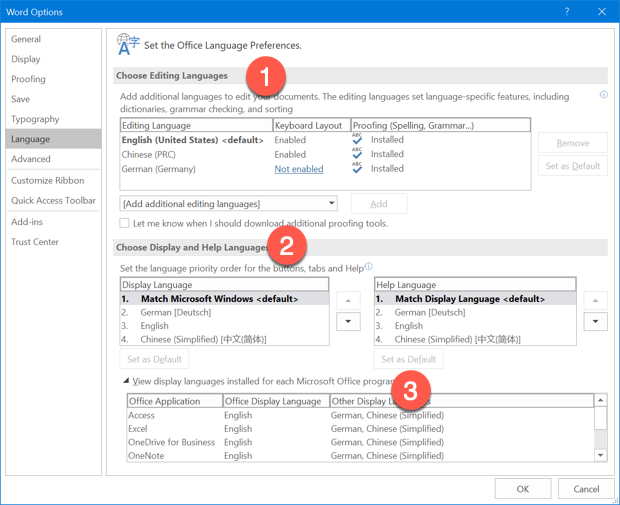Switch to the Advanced options category
This screenshot has height=505, width=620.
pyautogui.click(x=31, y=159)
